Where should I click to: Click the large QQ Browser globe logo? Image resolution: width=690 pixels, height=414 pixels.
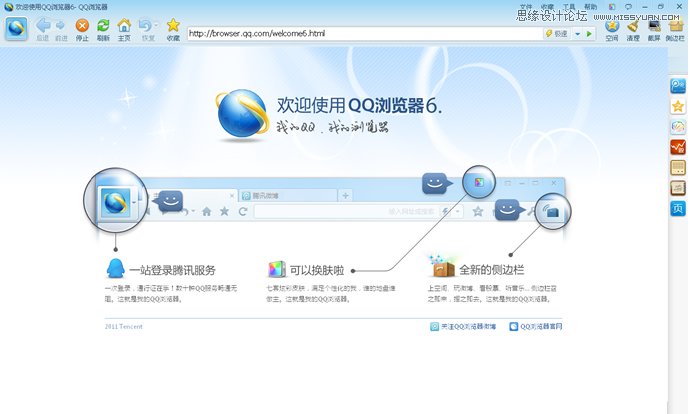[x=242, y=114]
